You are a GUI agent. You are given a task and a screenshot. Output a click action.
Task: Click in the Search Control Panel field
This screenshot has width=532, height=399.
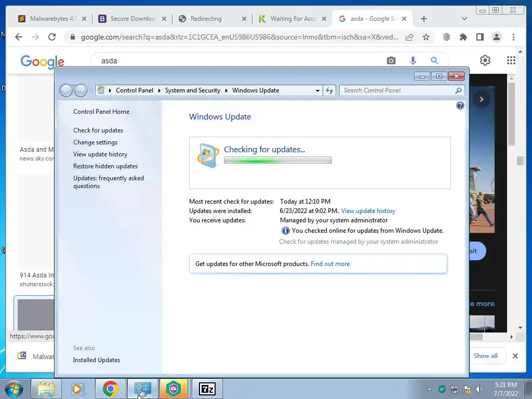pyautogui.click(x=397, y=90)
